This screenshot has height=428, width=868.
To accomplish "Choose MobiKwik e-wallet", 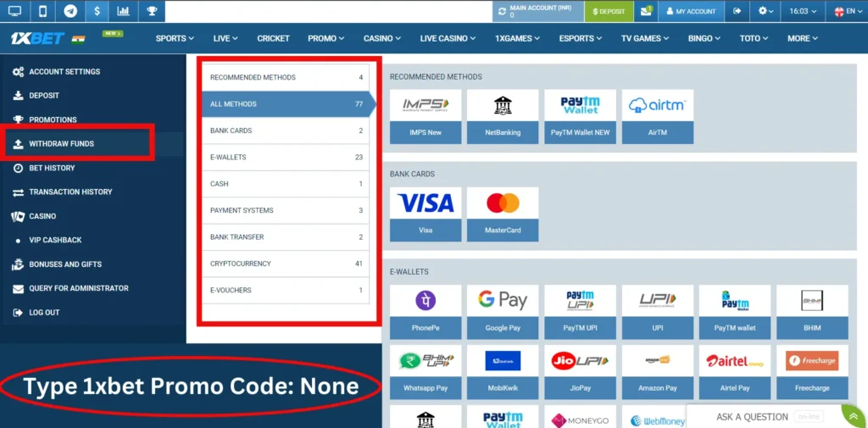I will 503,372.
